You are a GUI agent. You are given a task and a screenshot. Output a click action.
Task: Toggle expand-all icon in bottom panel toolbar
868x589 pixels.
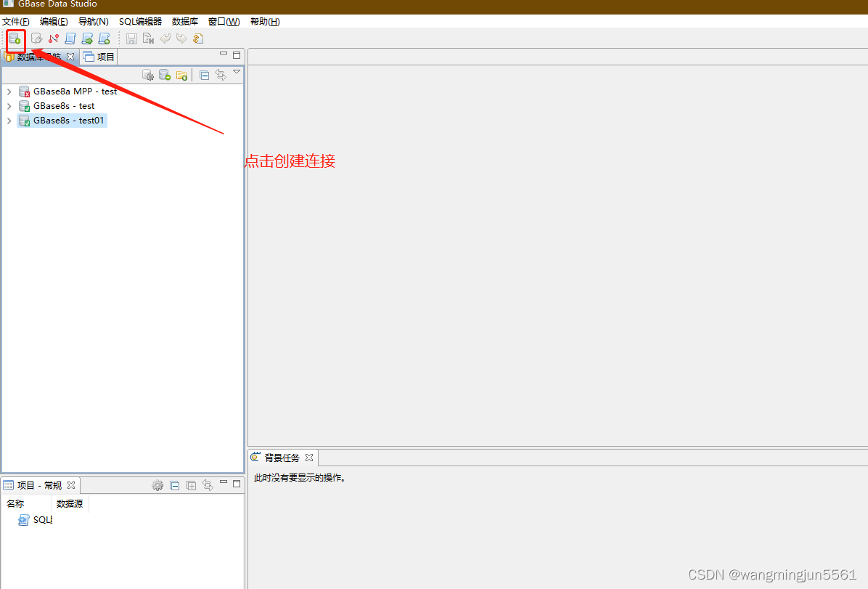192,485
